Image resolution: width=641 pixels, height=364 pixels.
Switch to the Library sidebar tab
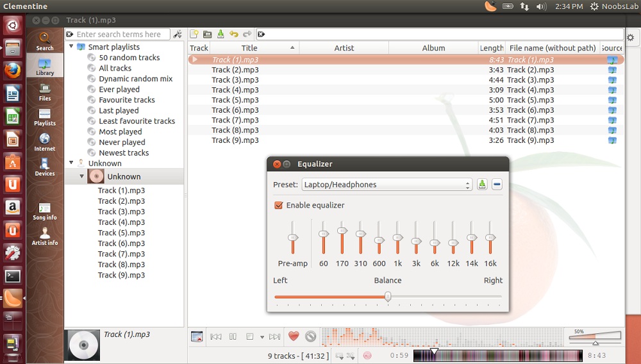pyautogui.click(x=45, y=66)
